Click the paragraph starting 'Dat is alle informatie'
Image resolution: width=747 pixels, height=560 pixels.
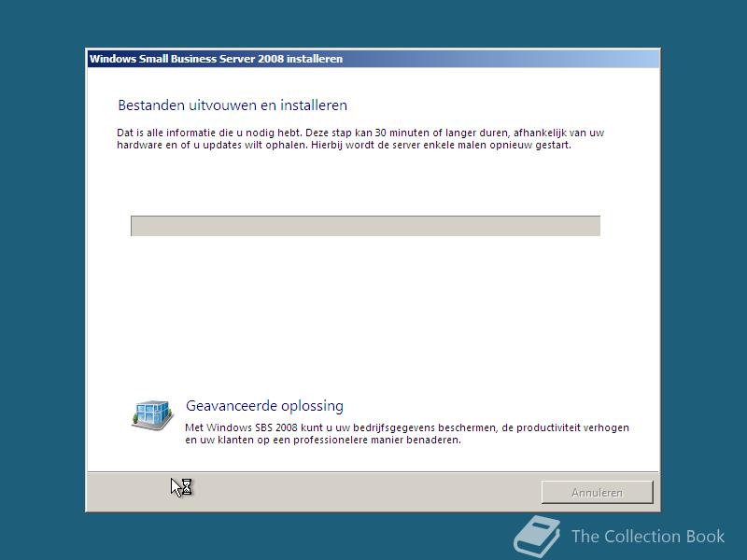pos(360,138)
